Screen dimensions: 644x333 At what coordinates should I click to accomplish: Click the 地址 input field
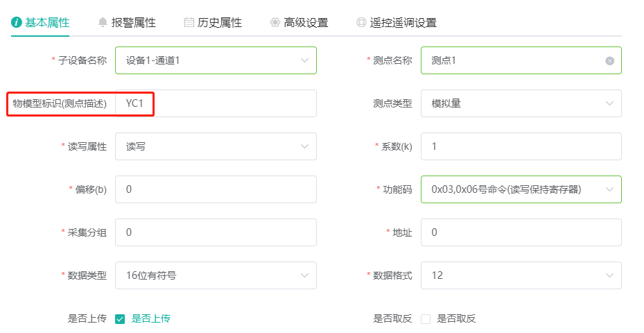(521, 232)
